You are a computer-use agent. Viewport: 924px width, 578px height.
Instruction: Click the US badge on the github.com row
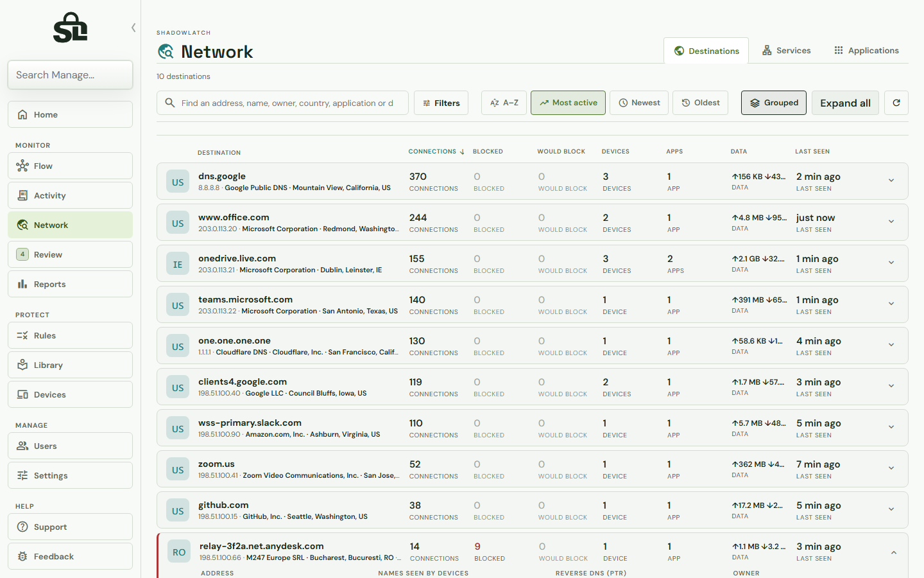coord(178,511)
